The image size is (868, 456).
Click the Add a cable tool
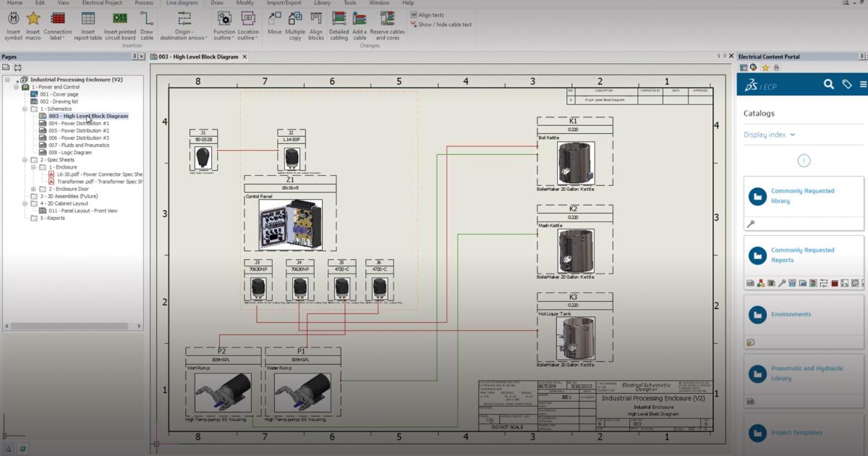pyautogui.click(x=359, y=25)
